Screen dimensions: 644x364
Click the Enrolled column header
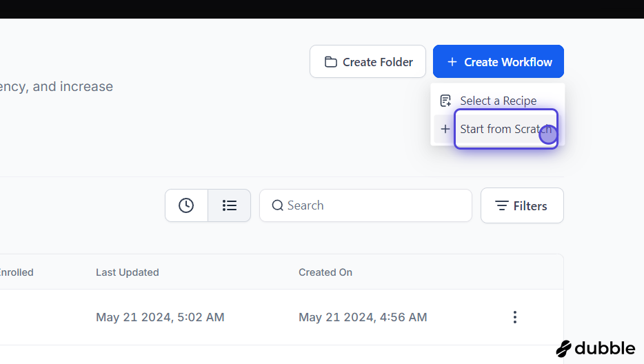17,272
